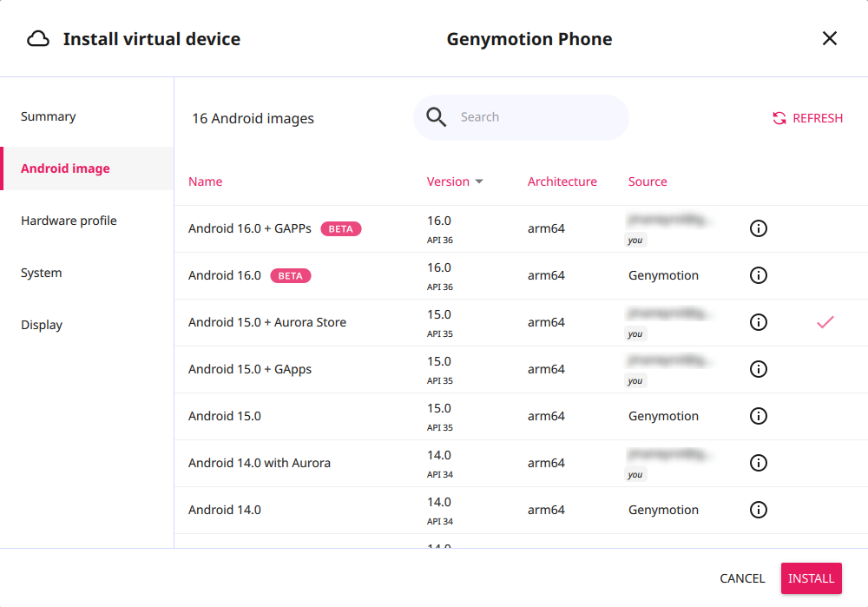Click Genymotion source in Android 14.0 row

point(663,510)
